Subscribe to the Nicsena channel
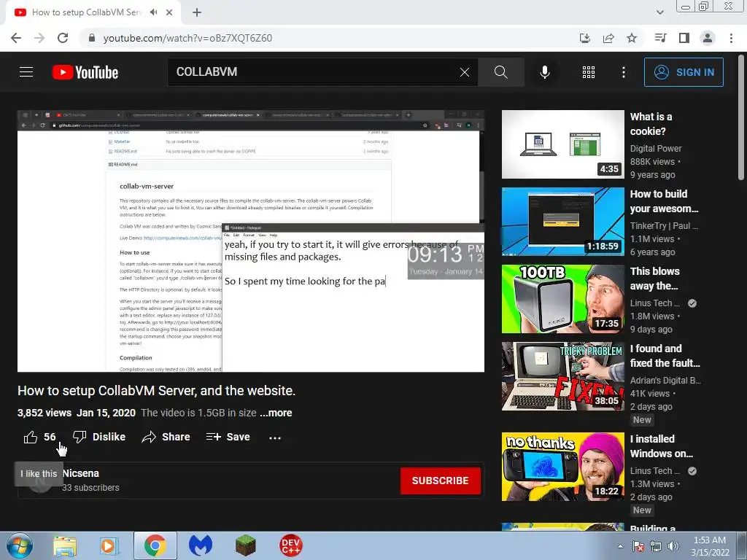 click(440, 481)
